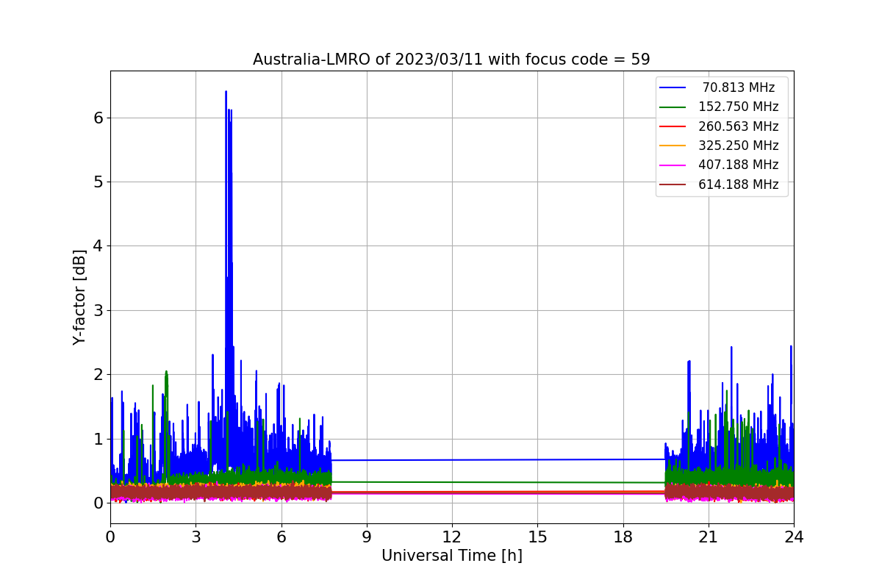Click the brown line swatch in legend
Screen dimensions: 882x588
point(673,184)
